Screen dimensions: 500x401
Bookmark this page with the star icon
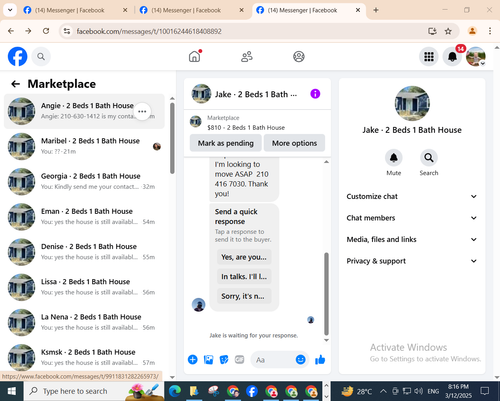448,31
